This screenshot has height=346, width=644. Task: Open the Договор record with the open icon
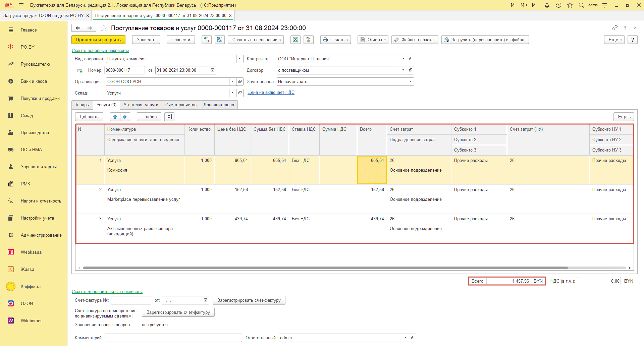point(411,70)
